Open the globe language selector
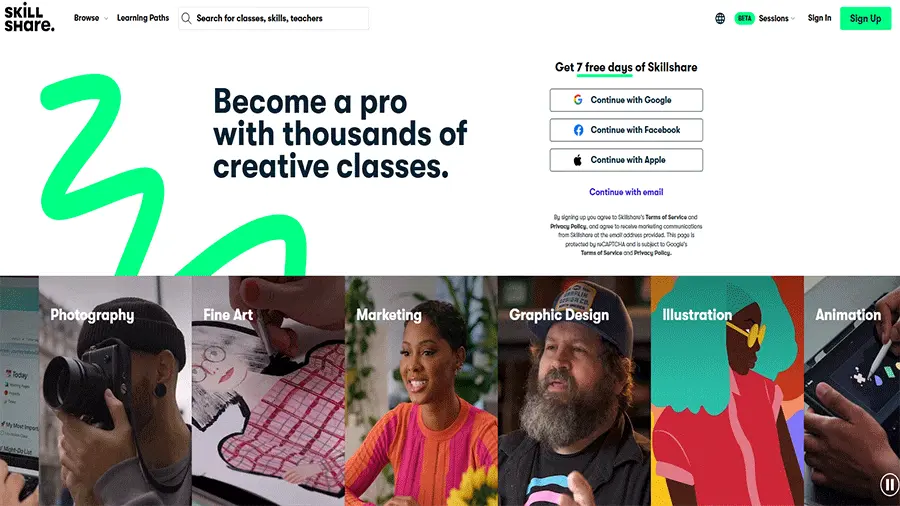 [x=720, y=18]
